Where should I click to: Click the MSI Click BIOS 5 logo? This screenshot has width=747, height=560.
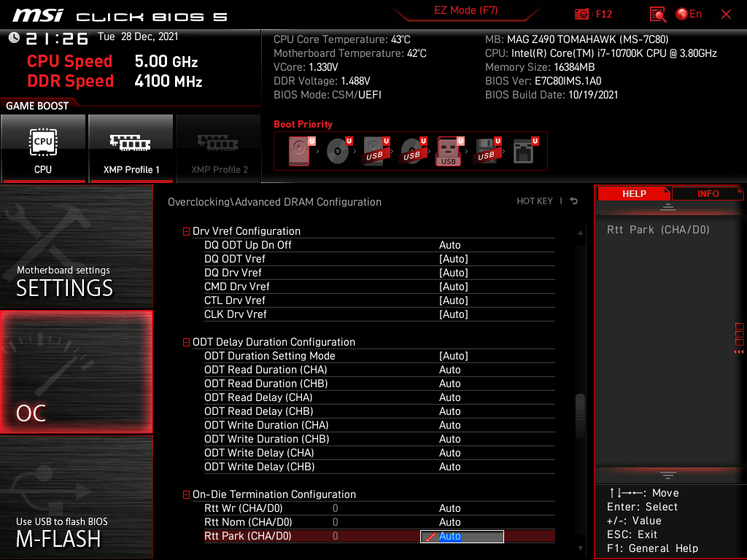[120, 16]
